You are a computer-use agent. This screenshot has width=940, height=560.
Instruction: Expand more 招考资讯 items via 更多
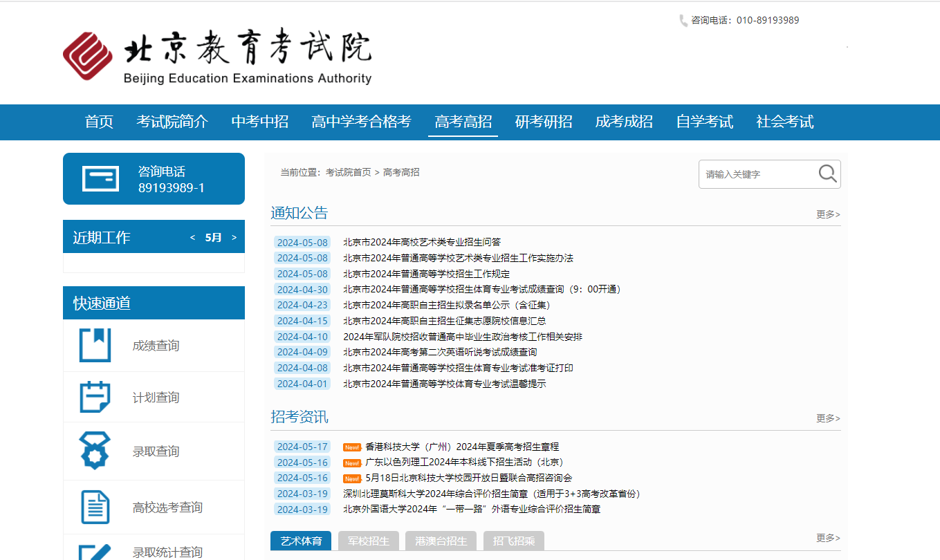click(827, 418)
